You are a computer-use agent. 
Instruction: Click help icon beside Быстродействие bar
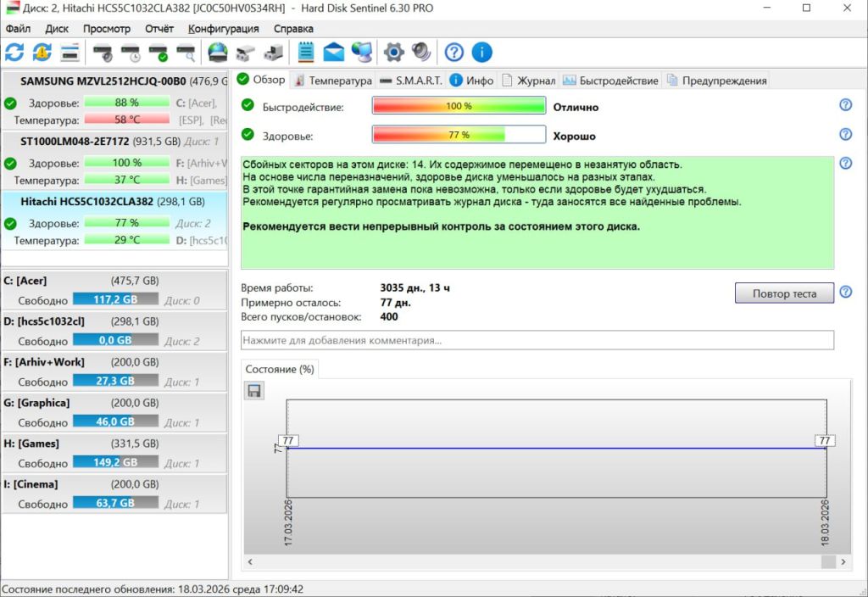pyautogui.click(x=845, y=104)
